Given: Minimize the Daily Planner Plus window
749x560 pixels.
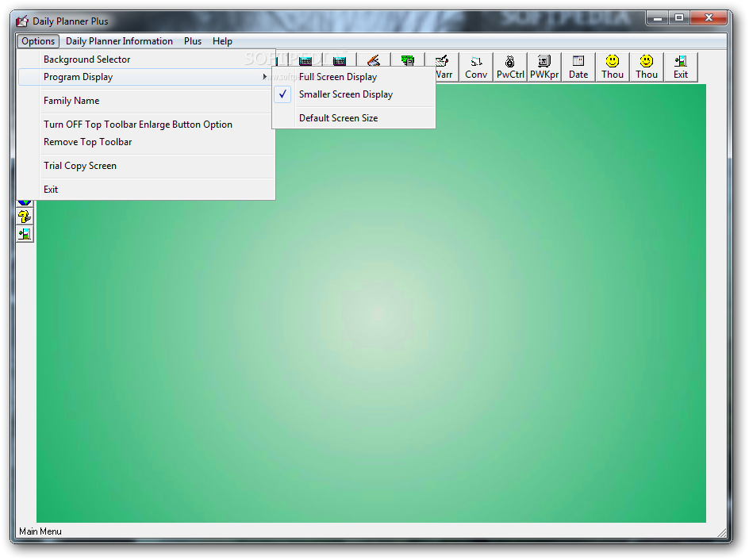Looking at the screenshot, I should tap(657, 18).
